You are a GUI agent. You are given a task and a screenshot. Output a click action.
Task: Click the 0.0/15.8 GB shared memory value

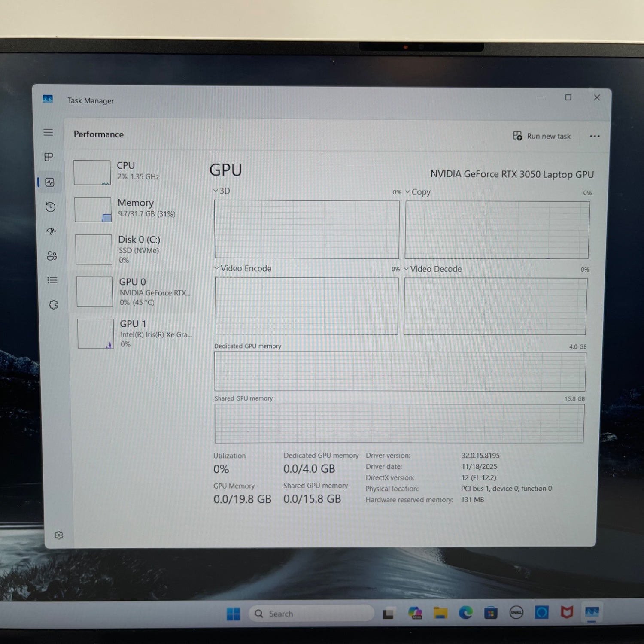312,499
